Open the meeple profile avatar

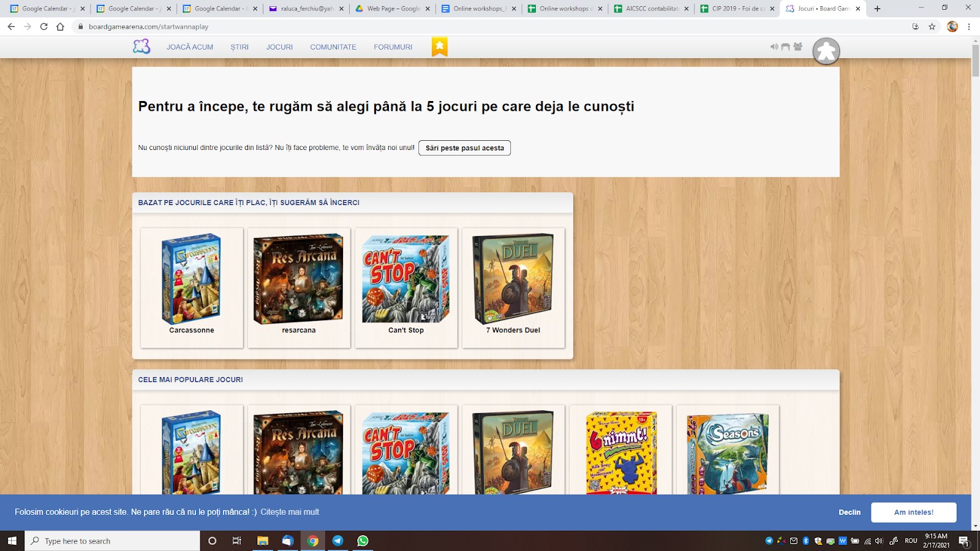point(826,51)
